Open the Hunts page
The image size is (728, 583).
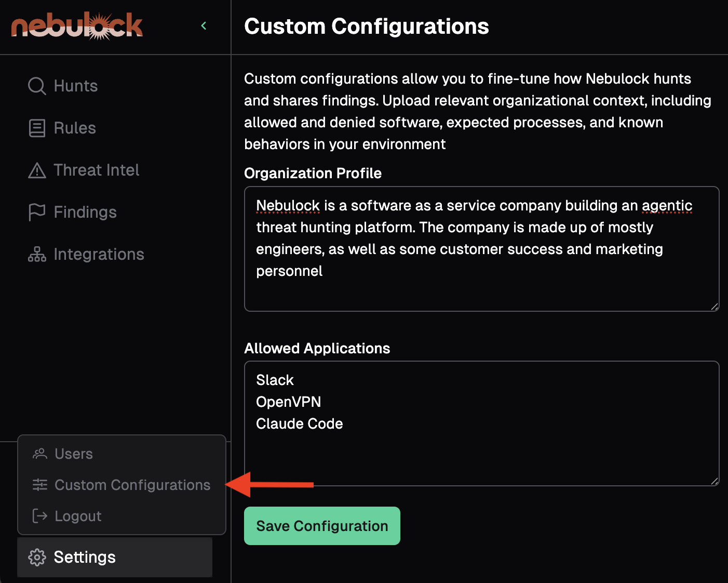76,86
